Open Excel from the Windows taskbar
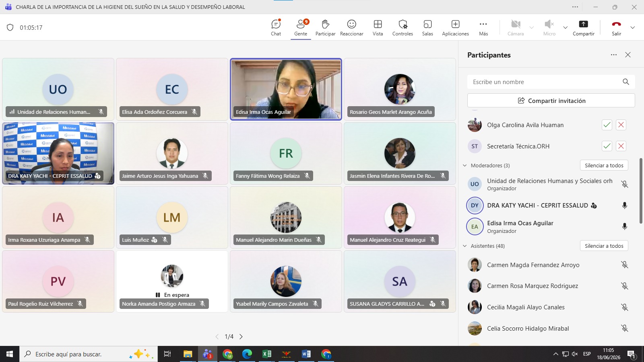This screenshot has width=644, height=362. pos(266,354)
